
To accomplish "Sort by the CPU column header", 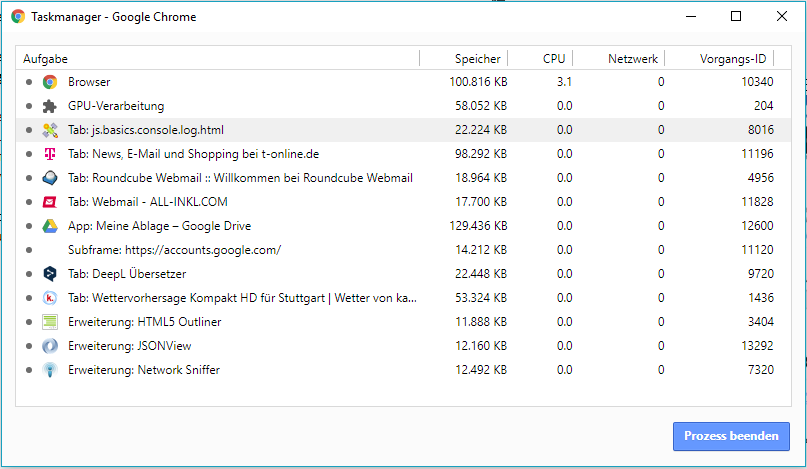I will tap(540, 58).
